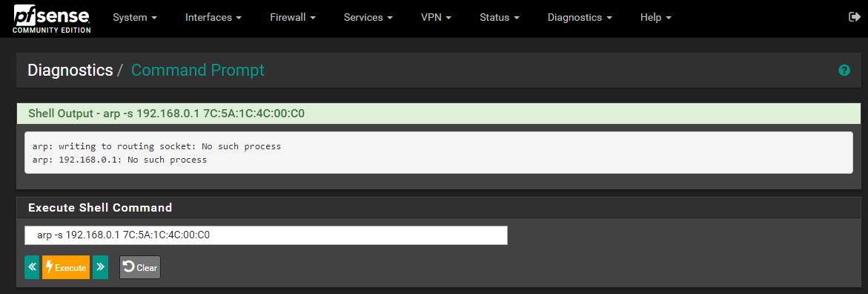Open the Services menu
Viewport: 868px width, 294px height.
[368, 18]
